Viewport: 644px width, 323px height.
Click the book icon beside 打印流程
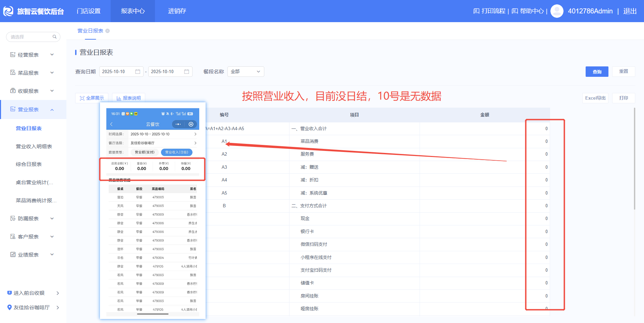click(x=476, y=11)
